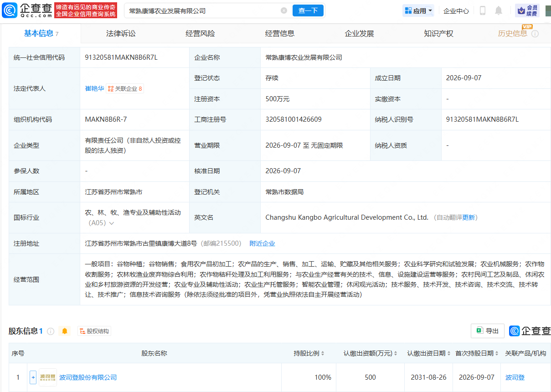Image resolution: width=551 pixels, height=392 pixels.
Task: Open notifications bell icon in header
Action: pyautogui.click(x=499, y=10)
